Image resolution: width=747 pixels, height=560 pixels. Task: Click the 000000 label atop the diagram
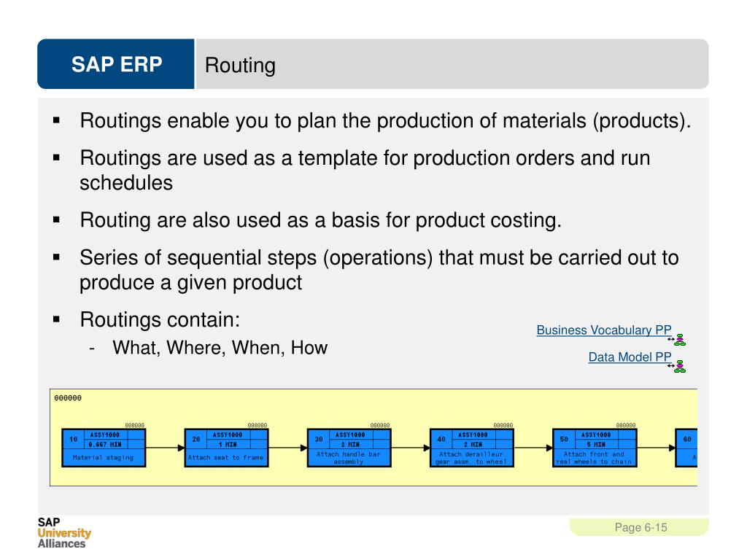point(68,398)
